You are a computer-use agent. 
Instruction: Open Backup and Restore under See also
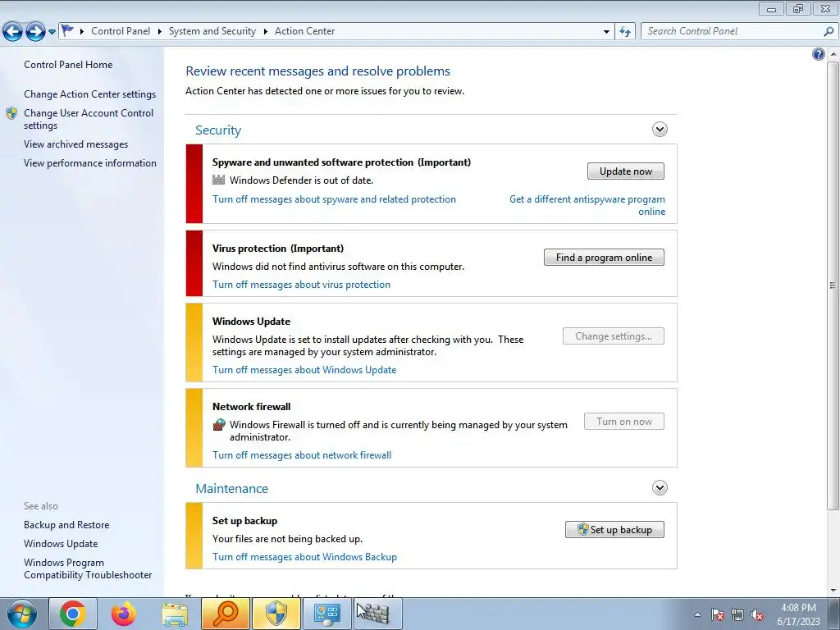coord(66,524)
